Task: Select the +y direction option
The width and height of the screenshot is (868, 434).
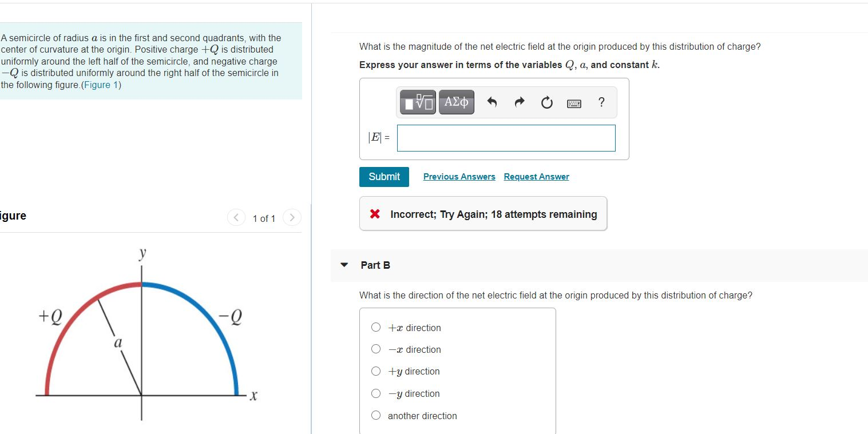Action: point(376,371)
